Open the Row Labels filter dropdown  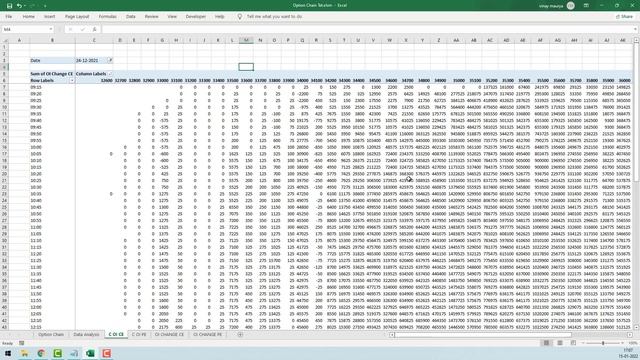[72, 80]
